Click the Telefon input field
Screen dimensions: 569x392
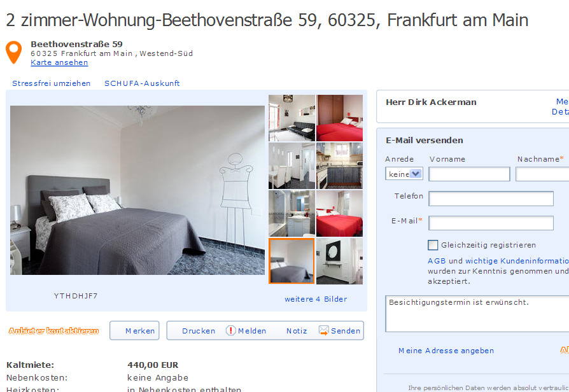coord(491,199)
